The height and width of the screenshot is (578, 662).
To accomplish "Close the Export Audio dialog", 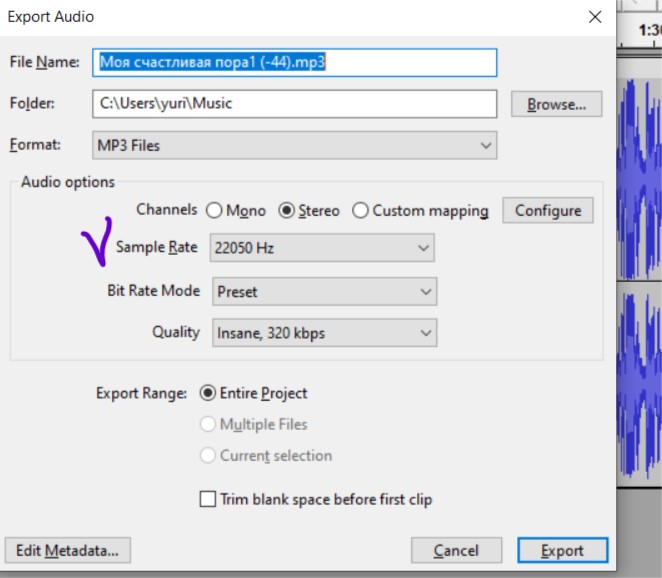I will click(595, 17).
